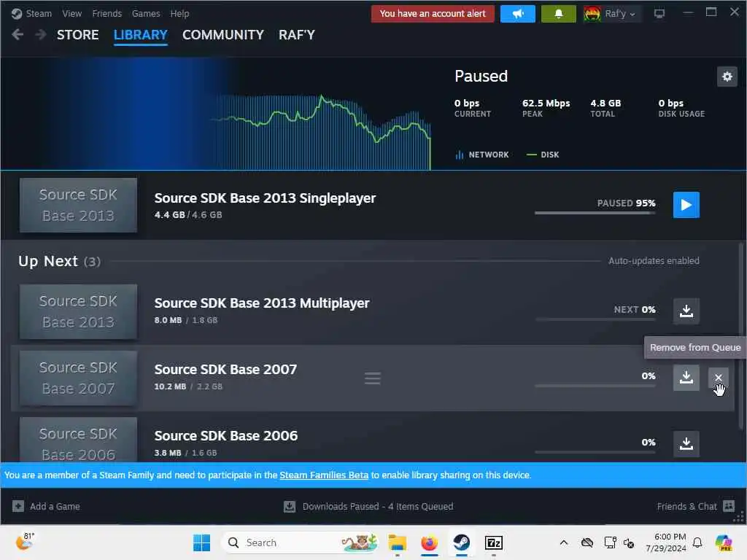This screenshot has width=747, height=560.
Task: Click the OneDrive tray icon
Action: [587, 542]
